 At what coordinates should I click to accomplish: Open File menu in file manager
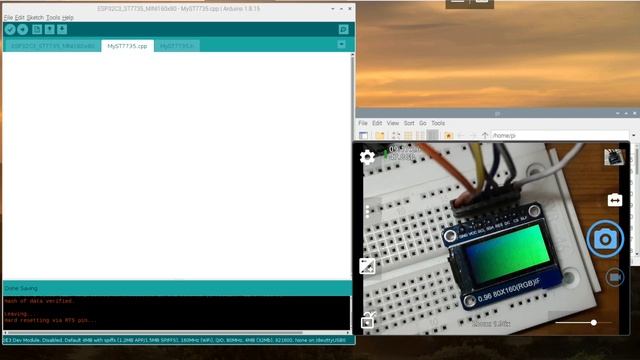362,123
